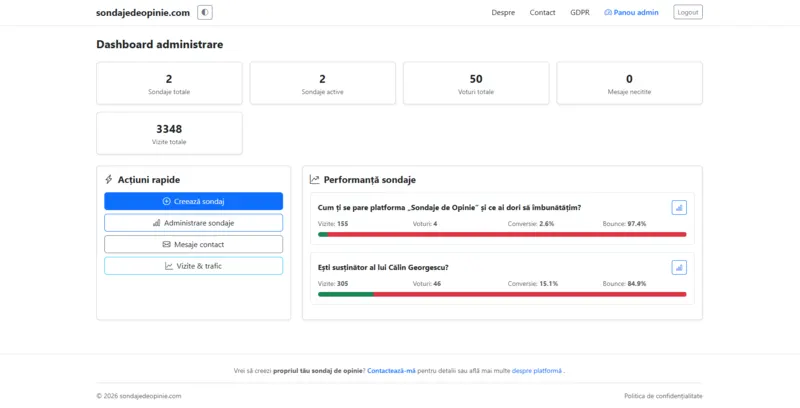Select the Sondaje active card

322,83
